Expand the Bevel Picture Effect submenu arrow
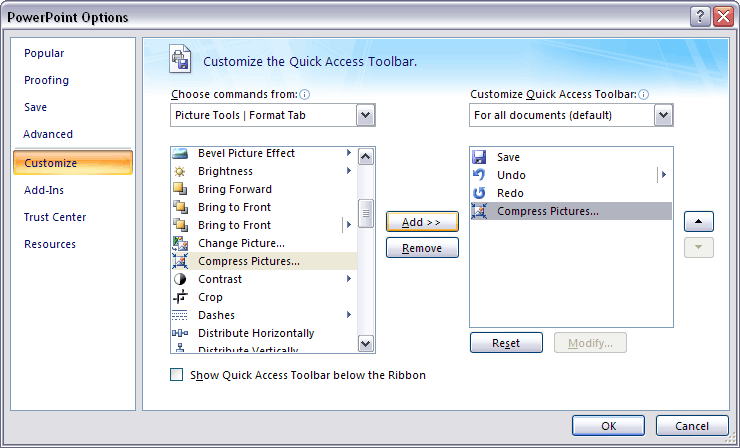The image size is (740, 448). 349,152
